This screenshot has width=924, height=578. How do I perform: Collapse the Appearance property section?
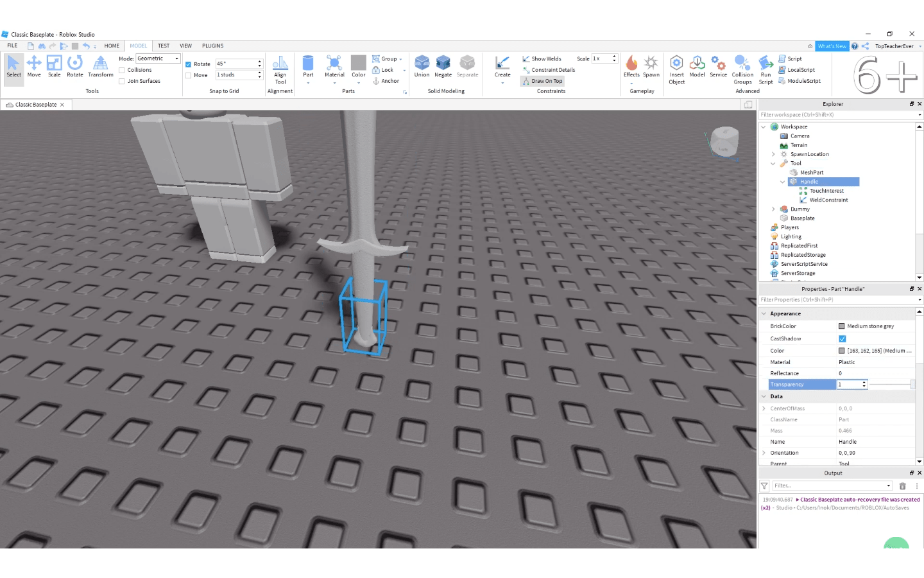pos(764,313)
